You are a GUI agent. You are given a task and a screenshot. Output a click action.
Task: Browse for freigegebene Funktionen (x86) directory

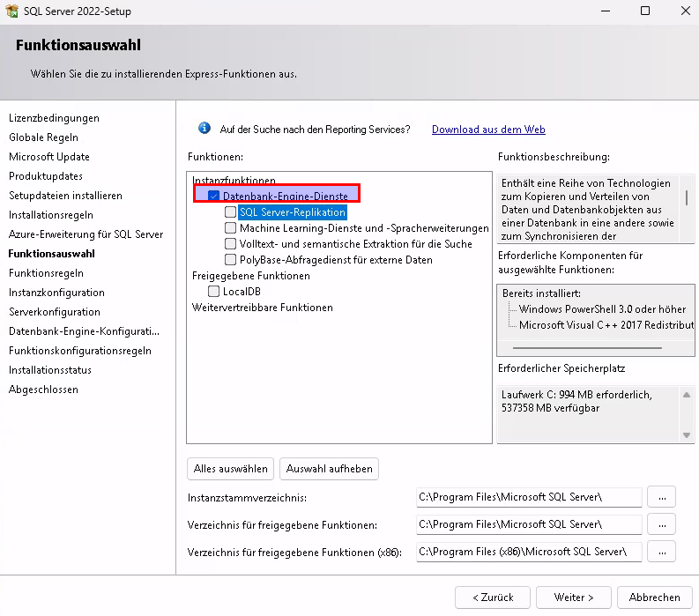pyautogui.click(x=661, y=552)
